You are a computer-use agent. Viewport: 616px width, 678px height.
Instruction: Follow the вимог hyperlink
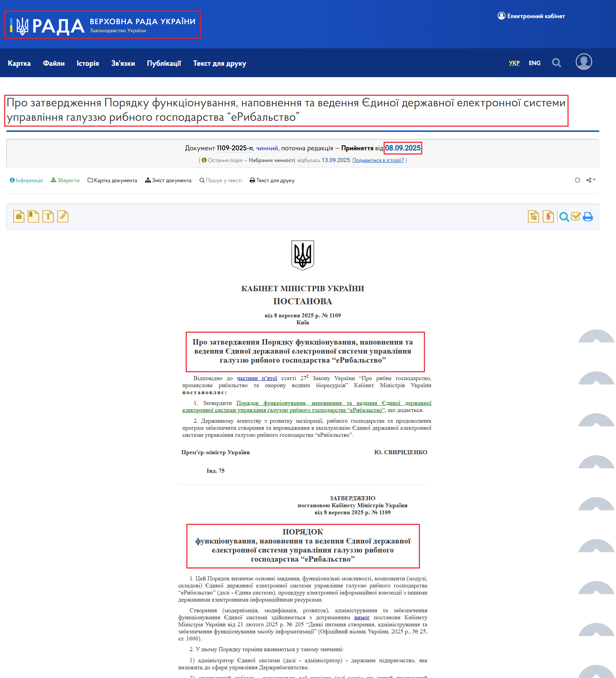pos(362,618)
